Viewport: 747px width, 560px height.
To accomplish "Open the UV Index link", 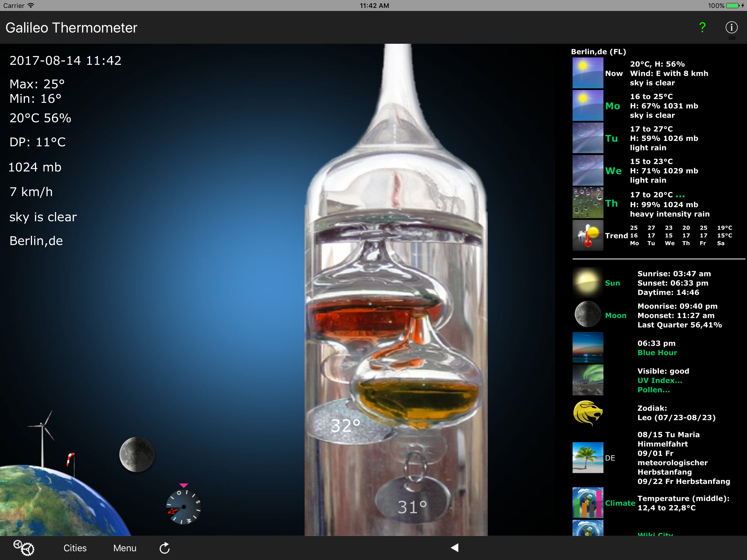I will pos(660,380).
